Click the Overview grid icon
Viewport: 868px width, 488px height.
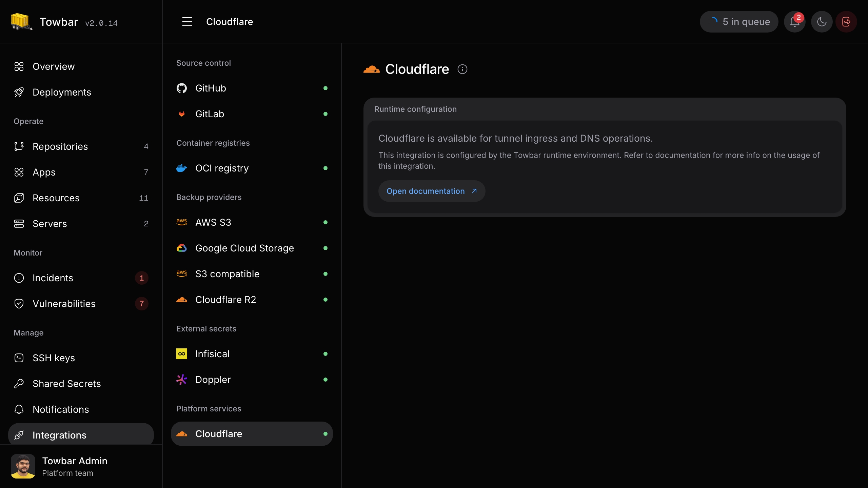point(19,66)
